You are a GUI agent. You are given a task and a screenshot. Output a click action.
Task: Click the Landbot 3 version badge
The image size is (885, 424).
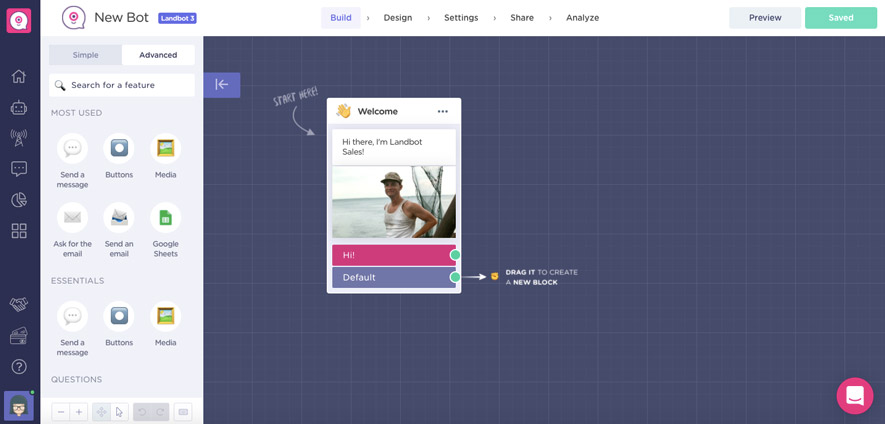coord(177,18)
